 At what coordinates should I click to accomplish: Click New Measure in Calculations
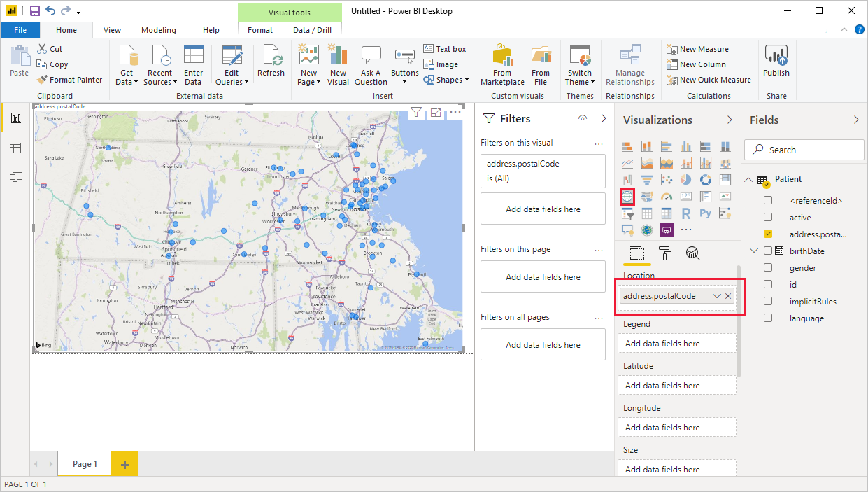697,49
